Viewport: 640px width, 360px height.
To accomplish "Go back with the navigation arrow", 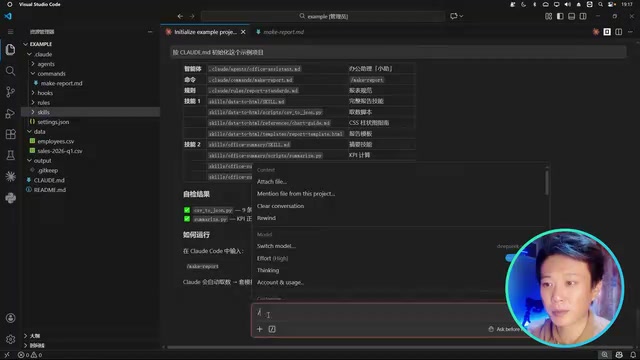I will tap(180, 16).
